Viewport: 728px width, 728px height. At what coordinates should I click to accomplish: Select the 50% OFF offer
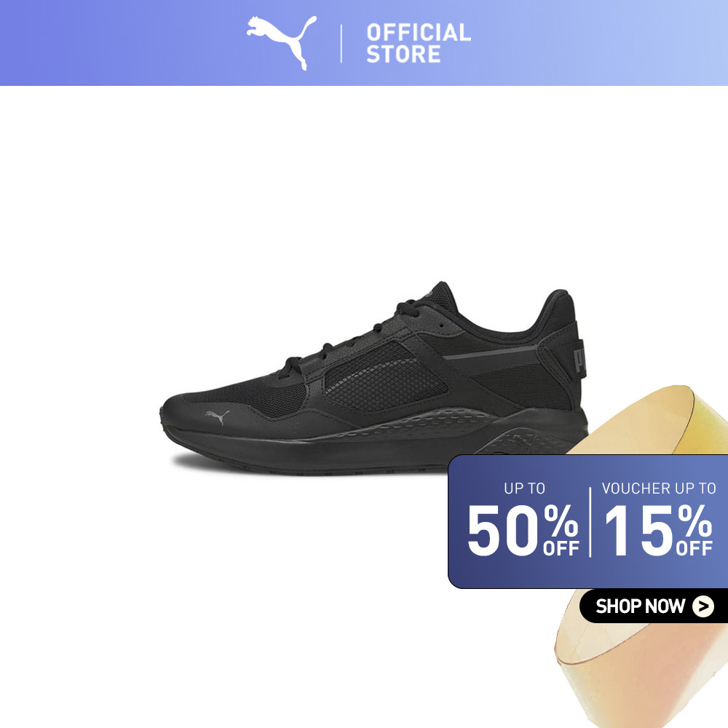click(523, 530)
